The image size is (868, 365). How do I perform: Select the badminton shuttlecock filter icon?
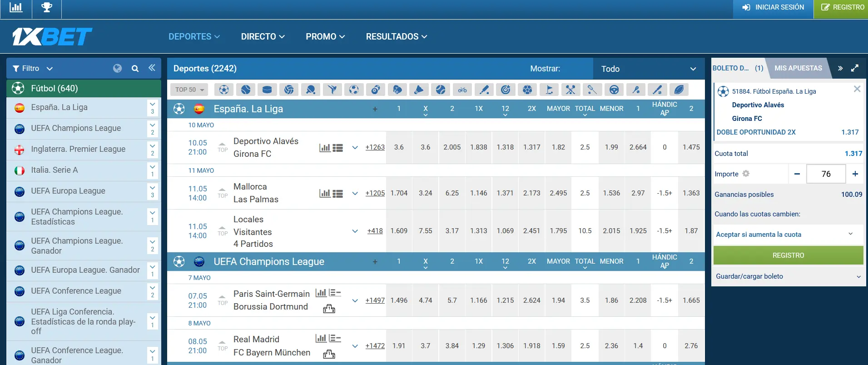pyautogui.click(x=419, y=90)
